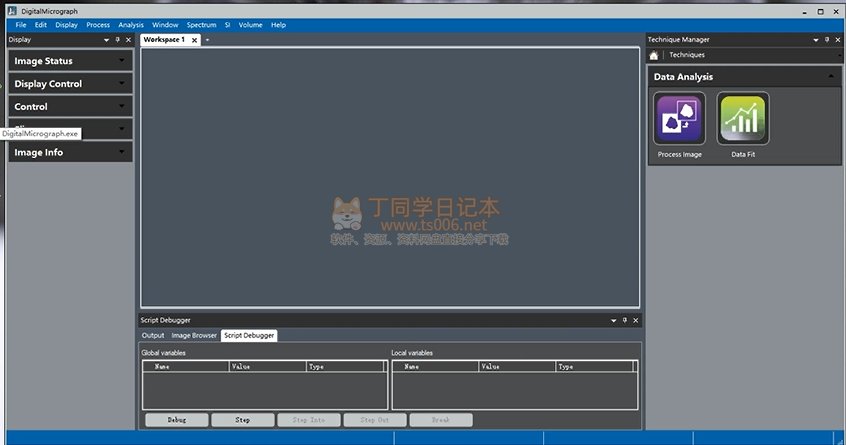Add a new workspace tab
The width and height of the screenshot is (846, 445).
click(207, 39)
